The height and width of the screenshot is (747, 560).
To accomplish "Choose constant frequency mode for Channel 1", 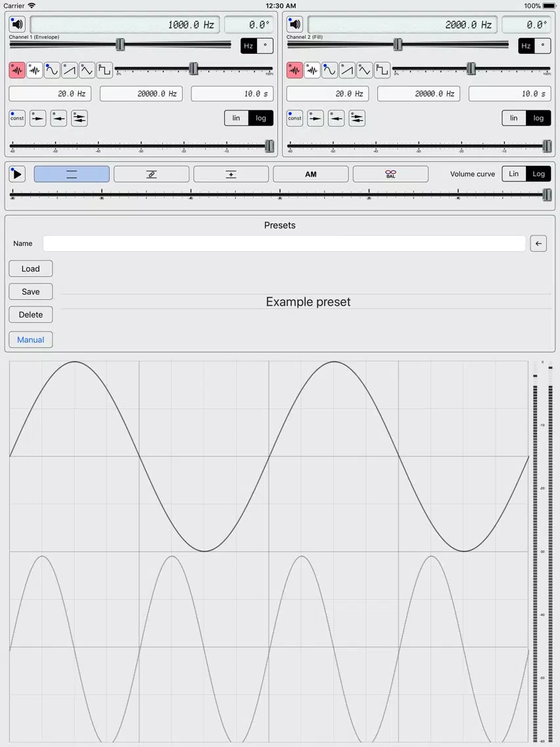I will click(17, 118).
